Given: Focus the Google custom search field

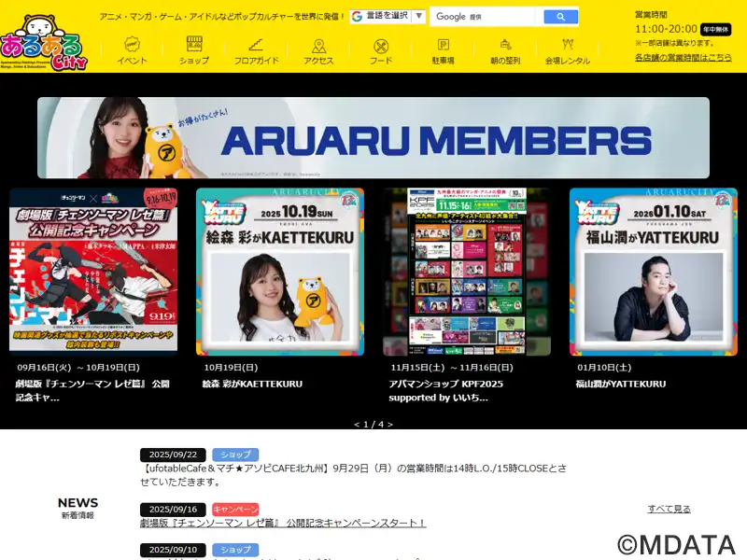Looking at the screenshot, I should point(484,17).
